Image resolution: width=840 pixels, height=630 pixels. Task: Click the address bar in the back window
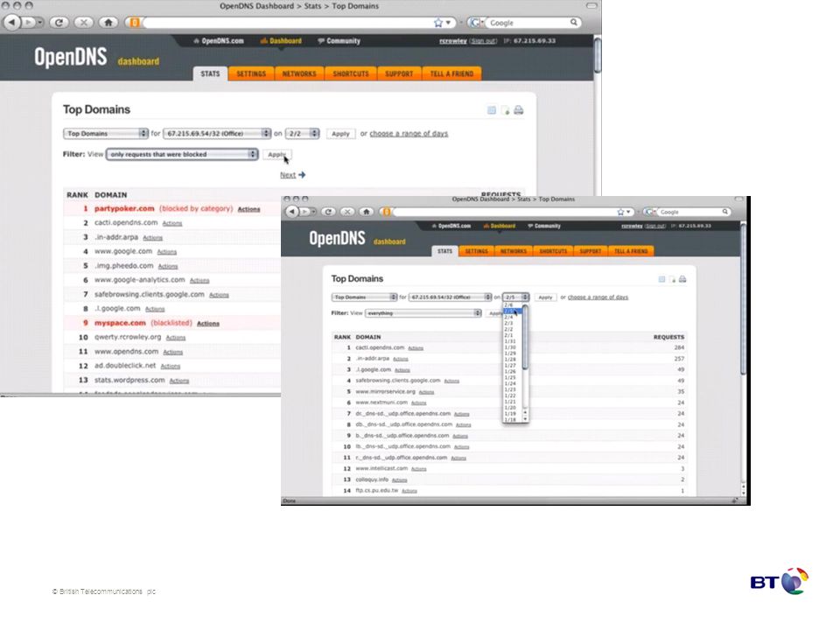tap(290, 23)
